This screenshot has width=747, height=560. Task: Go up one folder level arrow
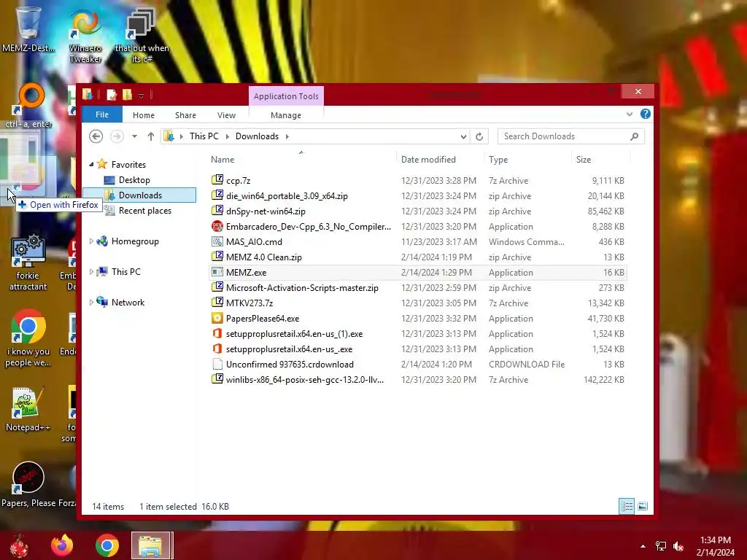[151, 136]
